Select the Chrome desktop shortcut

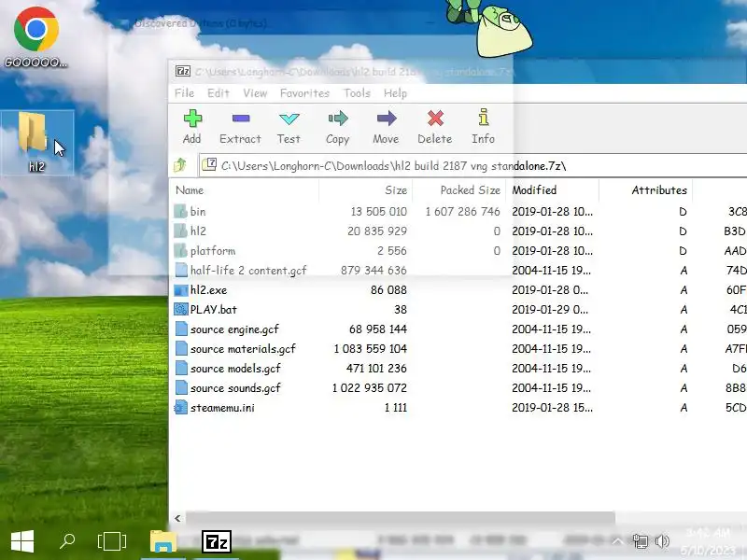tap(36, 37)
